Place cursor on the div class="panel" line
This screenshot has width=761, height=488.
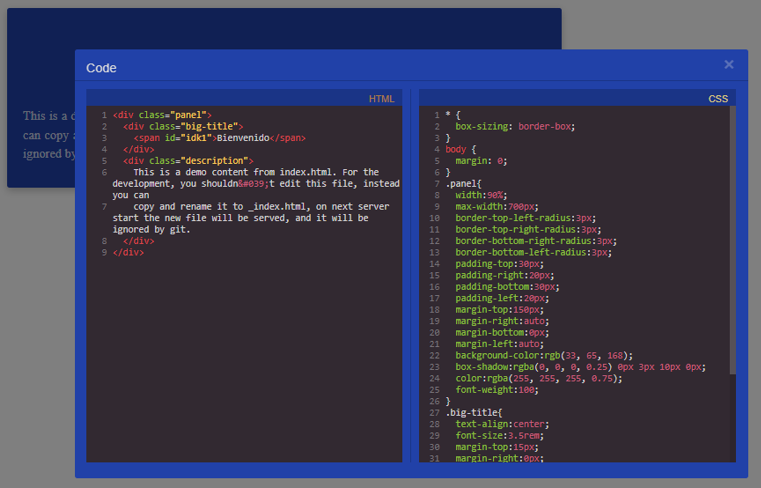coord(162,115)
